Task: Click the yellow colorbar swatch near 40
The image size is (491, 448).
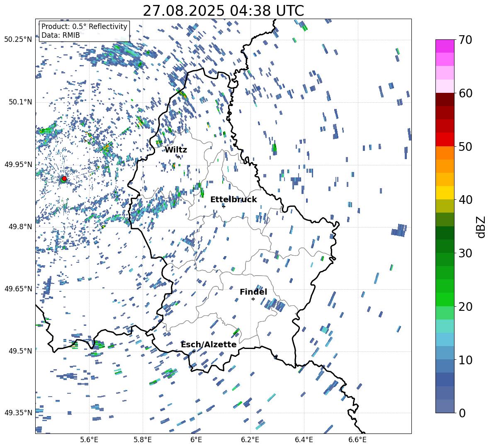Action: (x=445, y=193)
